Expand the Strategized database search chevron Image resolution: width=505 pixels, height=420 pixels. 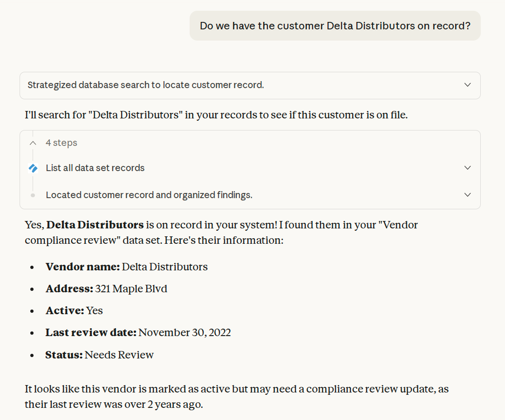point(468,85)
